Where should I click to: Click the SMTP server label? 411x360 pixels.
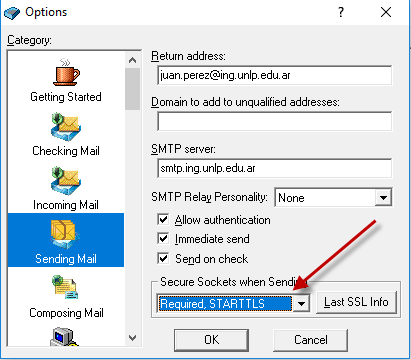[183, 149]
